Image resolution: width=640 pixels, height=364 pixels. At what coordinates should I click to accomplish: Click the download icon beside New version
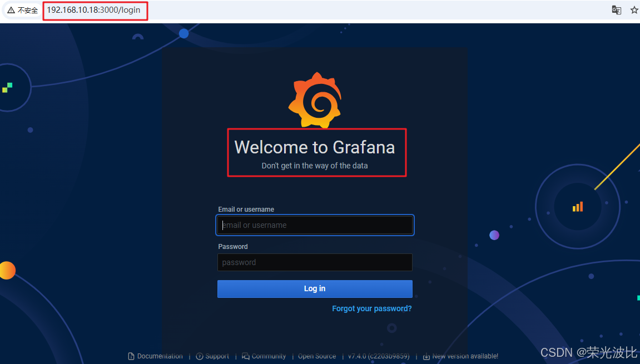click(x=426, y=356)
